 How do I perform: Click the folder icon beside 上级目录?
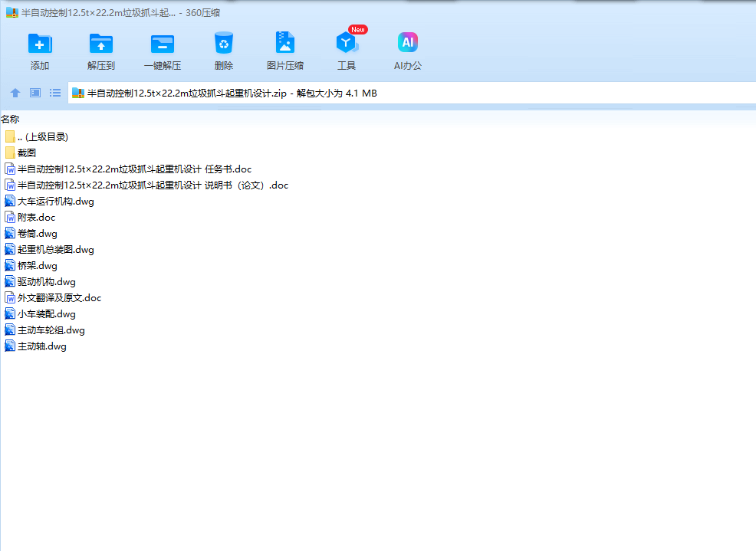pyautogui.click(x=10, y=137)
